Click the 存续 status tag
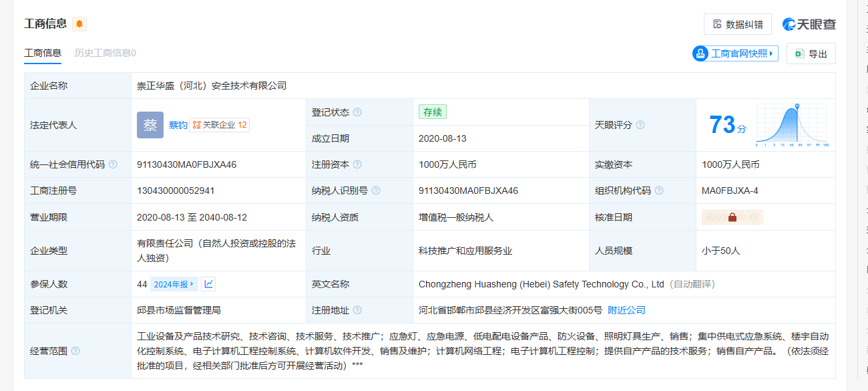The image size is (868, 391). (433, 112)
